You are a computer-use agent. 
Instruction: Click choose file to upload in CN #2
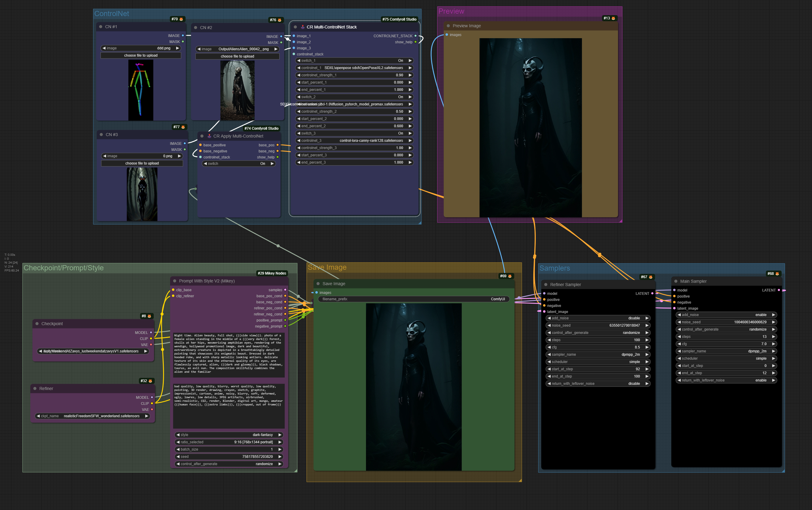tap(237, 56)
